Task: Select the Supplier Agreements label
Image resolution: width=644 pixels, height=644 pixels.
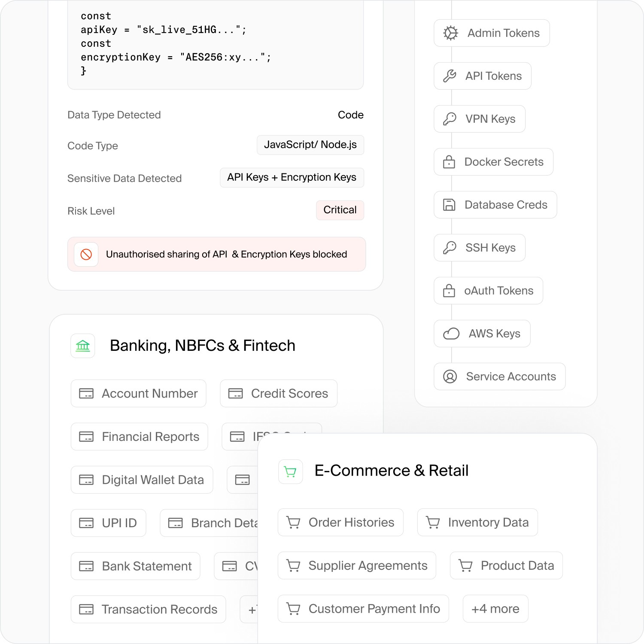Action: tap(368, 565)
